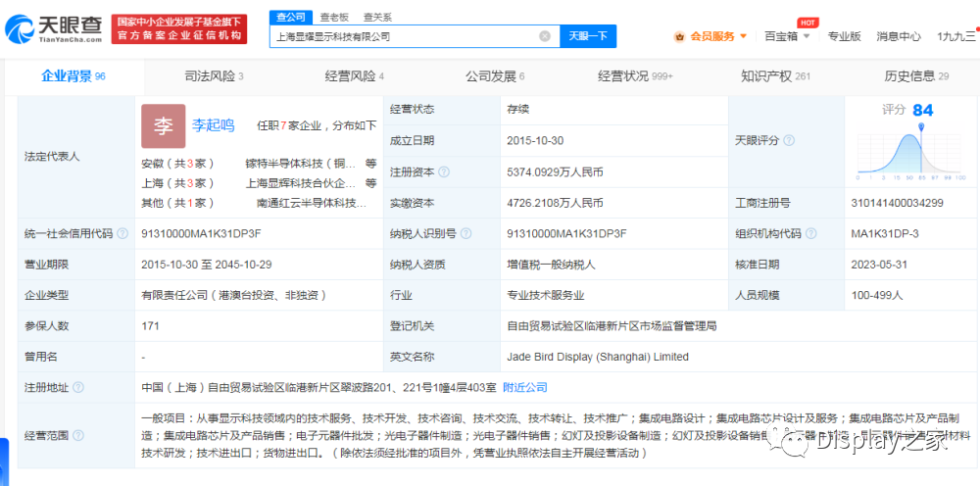This screenshot has width=980, height=486.
Task: Switch to the 司法风险 tab
Action: tap(214, 76)
